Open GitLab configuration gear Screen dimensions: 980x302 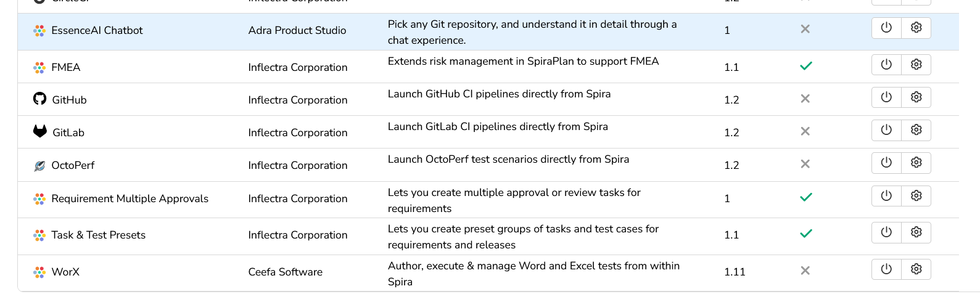(916, 130)
